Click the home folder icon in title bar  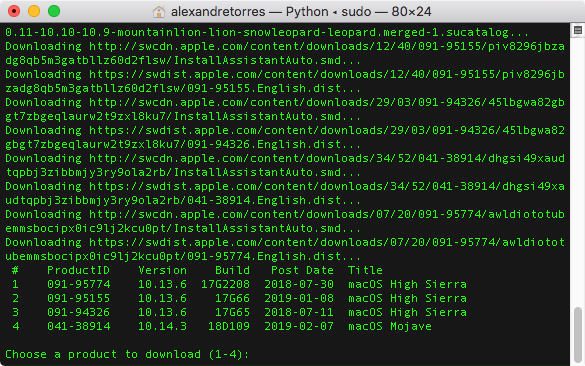click(x=159, y=12)
